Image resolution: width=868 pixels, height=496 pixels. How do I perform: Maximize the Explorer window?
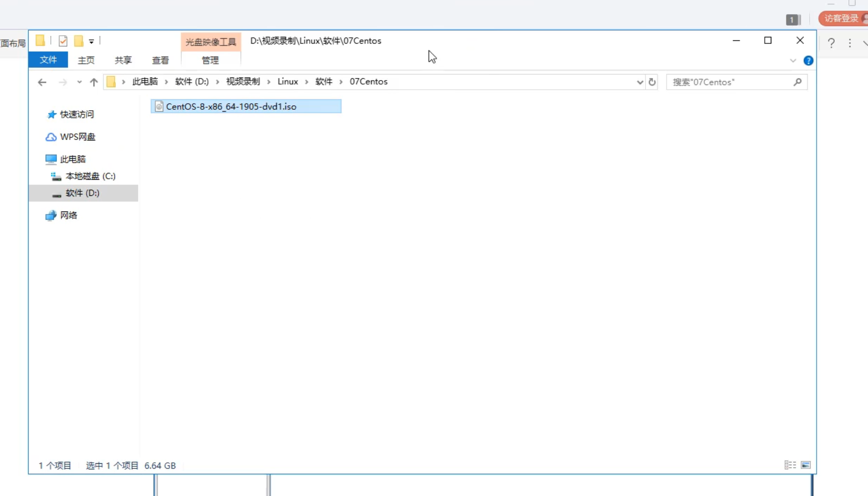tap(768, 40)
